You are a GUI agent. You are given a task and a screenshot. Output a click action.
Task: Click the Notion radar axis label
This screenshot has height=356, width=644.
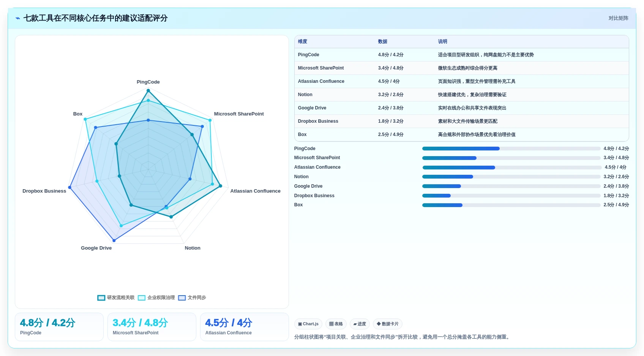point(193,248)
